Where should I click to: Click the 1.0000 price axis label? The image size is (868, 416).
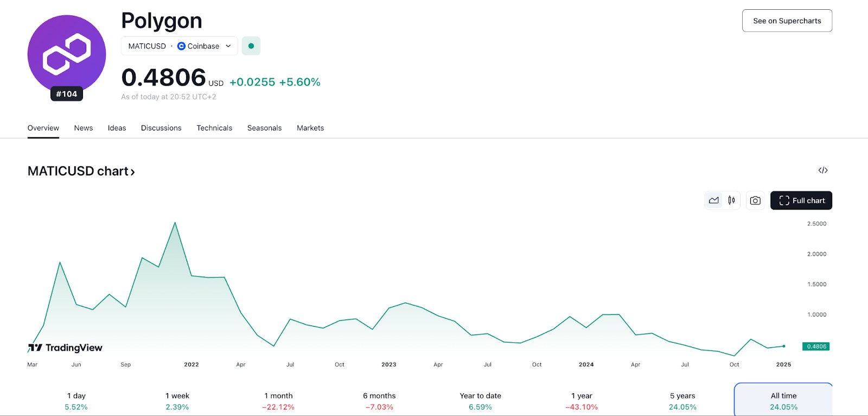coord(816,314)
